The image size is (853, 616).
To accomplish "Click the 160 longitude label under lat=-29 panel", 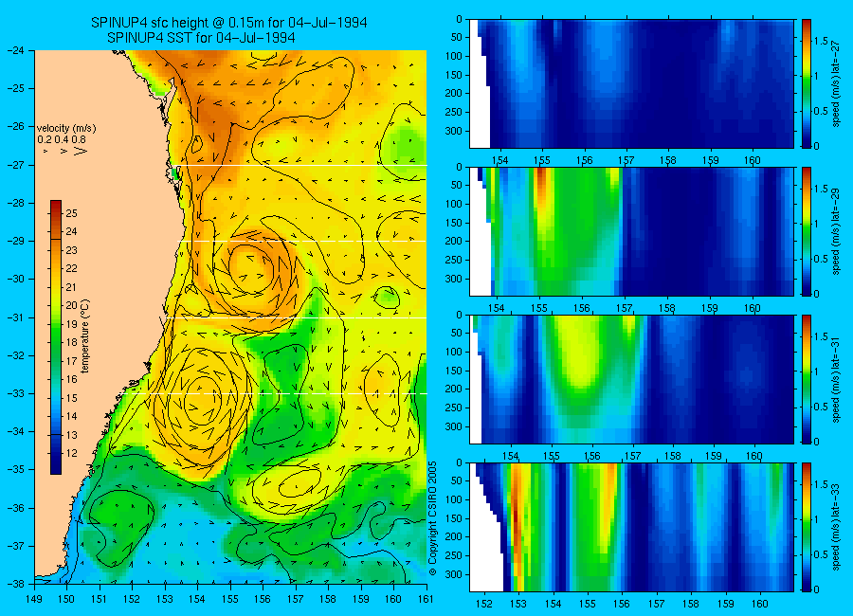I will (x=753, y=308).
